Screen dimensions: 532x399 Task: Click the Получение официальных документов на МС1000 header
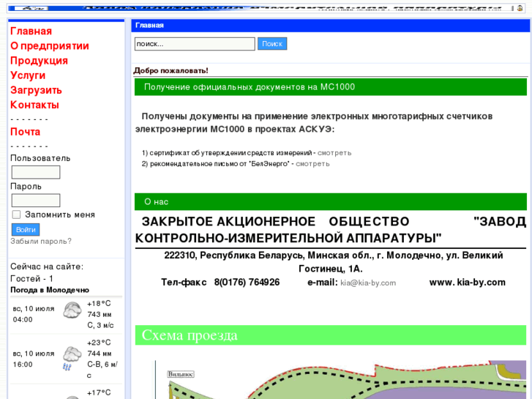(x=331, y=87)
